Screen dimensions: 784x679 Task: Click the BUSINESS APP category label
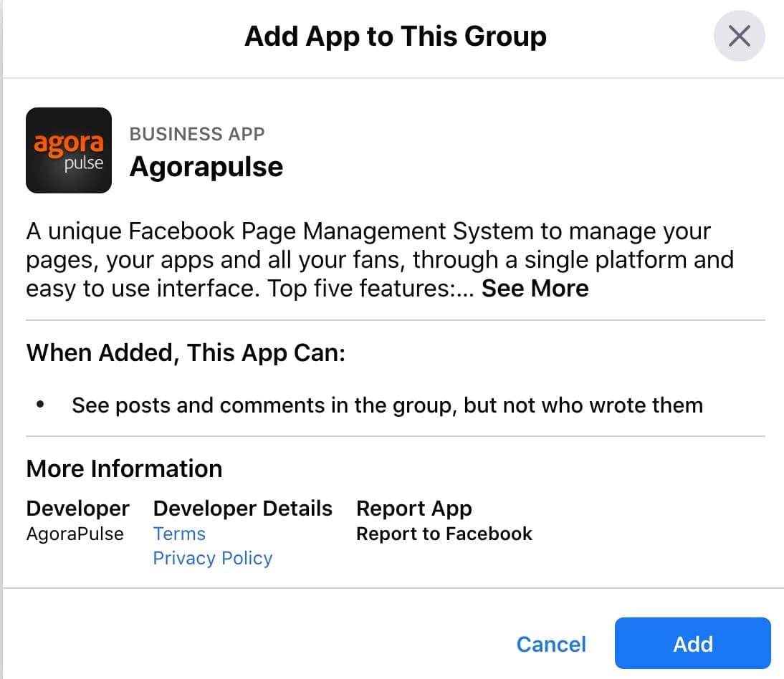(x=197, y=134)
